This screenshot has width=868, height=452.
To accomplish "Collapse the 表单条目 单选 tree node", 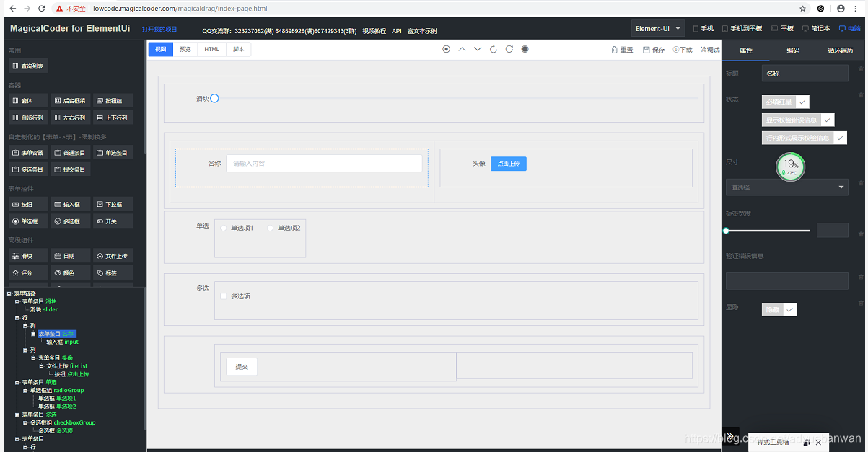I will point(17,382).
